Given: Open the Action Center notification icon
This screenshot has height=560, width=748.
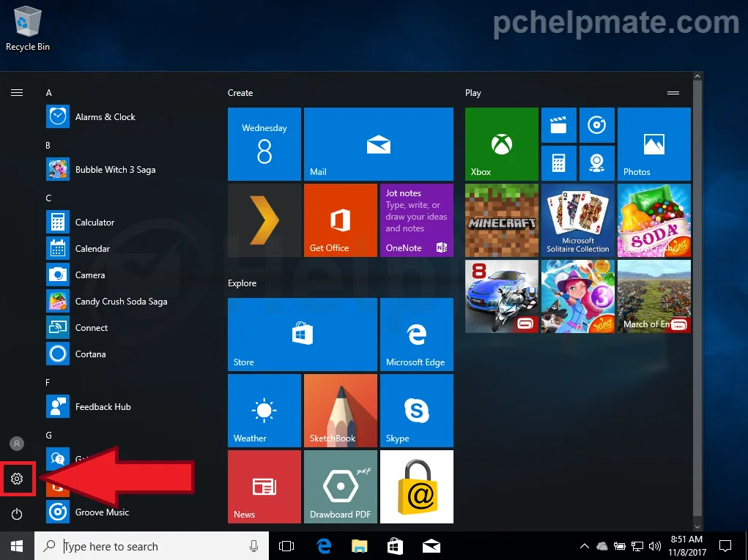Looking at the screenshot, I should coord(725,546).
